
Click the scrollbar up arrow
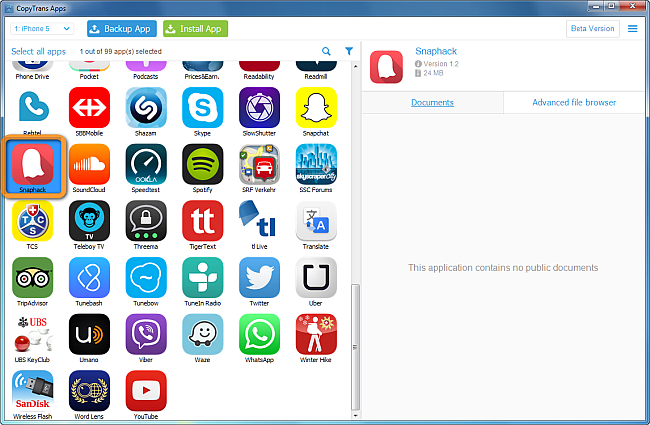(x=355, y=66)
